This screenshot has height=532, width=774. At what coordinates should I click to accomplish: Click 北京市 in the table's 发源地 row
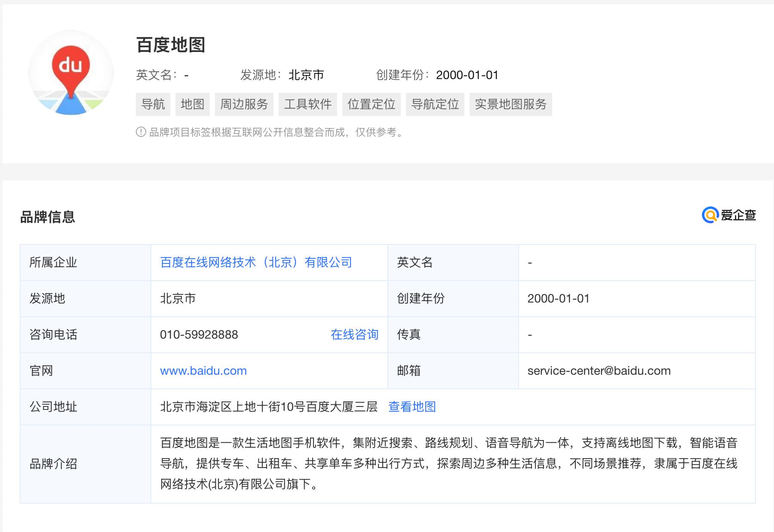coord(178,299)
